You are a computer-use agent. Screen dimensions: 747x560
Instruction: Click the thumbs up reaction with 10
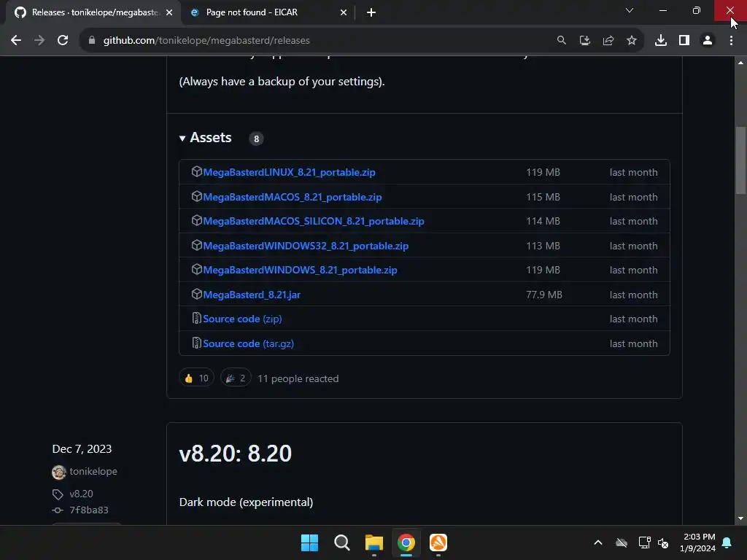[x=196, y=378]
